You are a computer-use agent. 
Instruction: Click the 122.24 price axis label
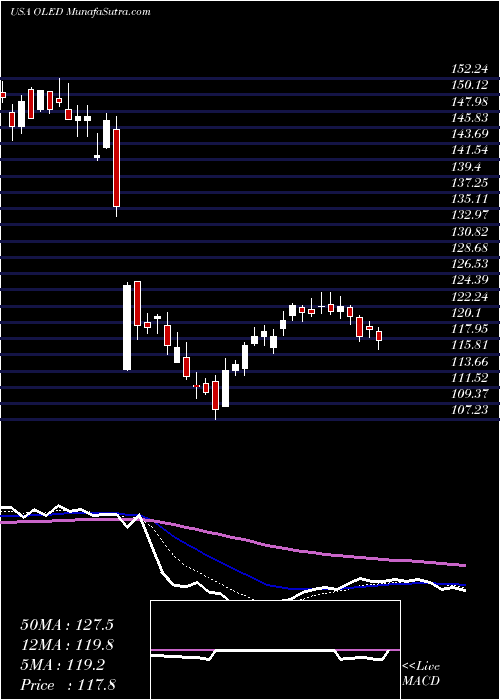tap(470, 296)
